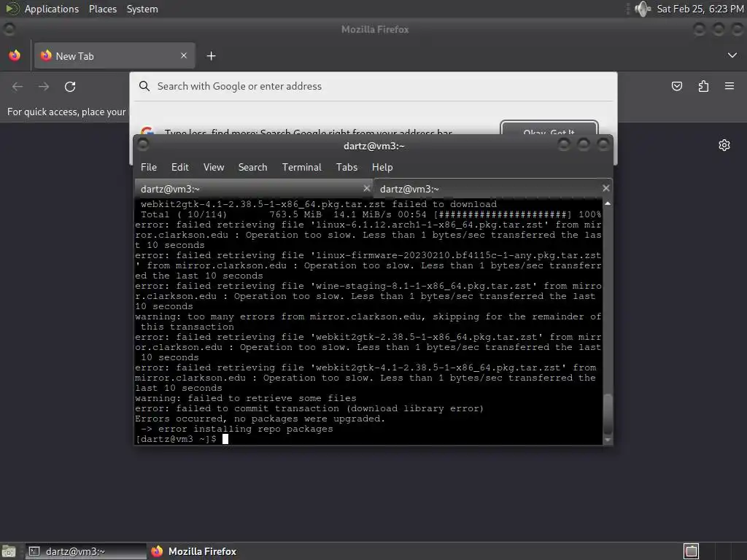Open the System menu in the top panel

pos(142,9)
